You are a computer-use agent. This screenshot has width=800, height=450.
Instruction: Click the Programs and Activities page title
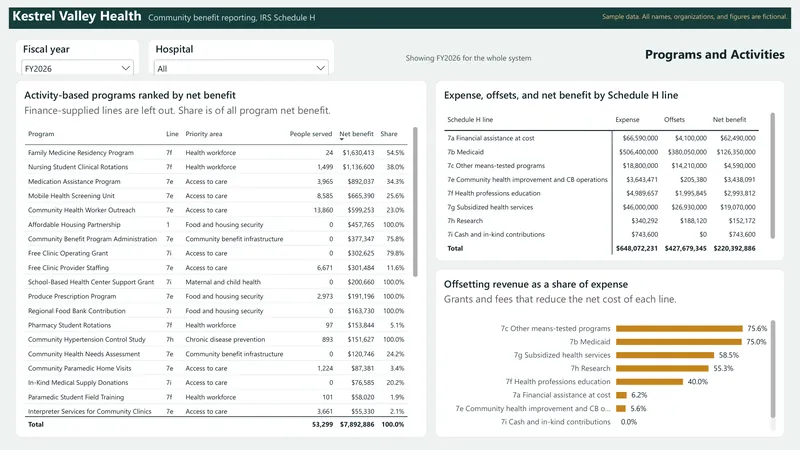(715, 55)
